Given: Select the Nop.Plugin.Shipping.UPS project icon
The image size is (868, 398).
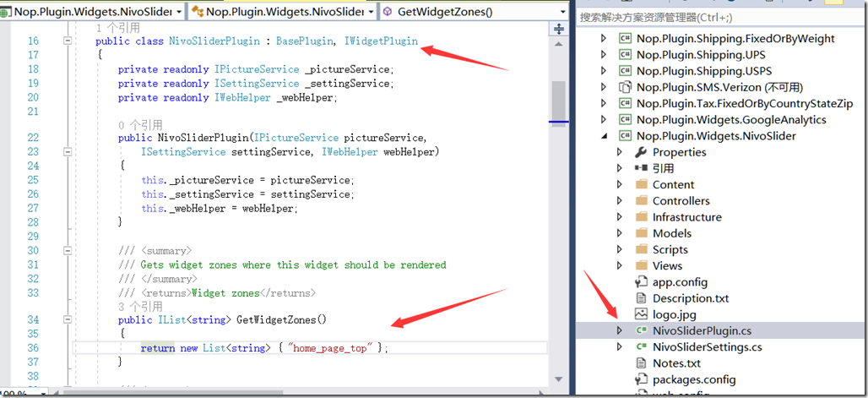Looking at the screenshot, I should coord(625,54).
